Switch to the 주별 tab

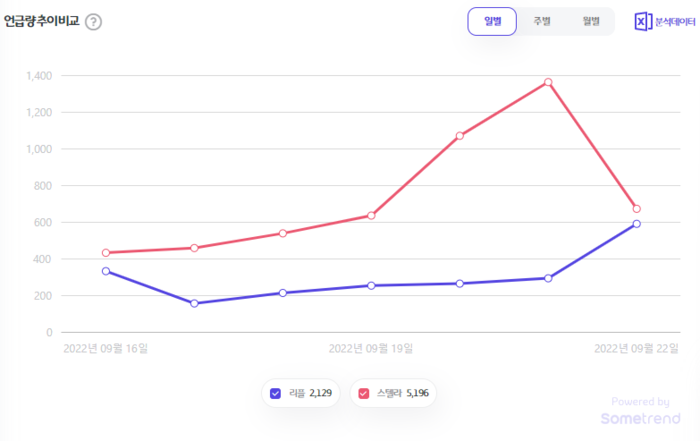coord(541,21)
